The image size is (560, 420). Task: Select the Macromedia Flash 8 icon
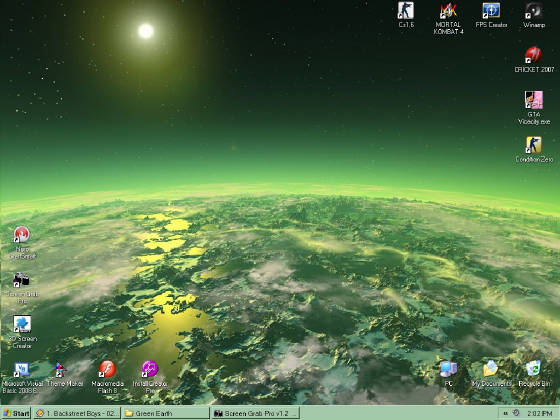coord(107,369)
